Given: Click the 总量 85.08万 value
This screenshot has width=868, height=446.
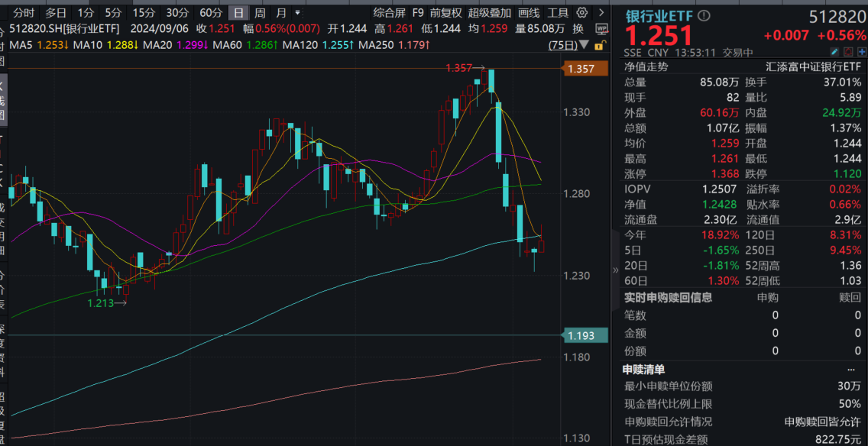Looking at the screenshot, I should tap(720, 82).
